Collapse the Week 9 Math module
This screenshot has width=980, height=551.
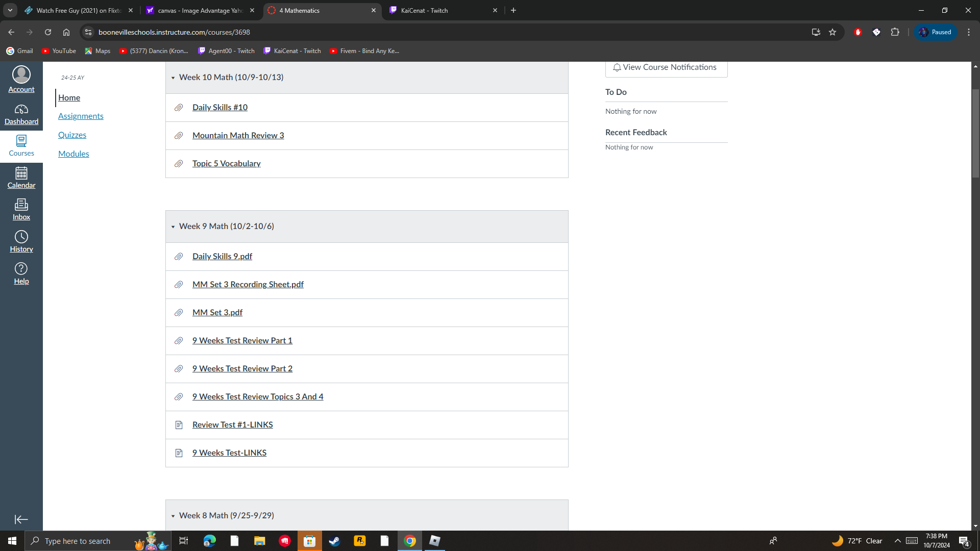click(173, 227)
